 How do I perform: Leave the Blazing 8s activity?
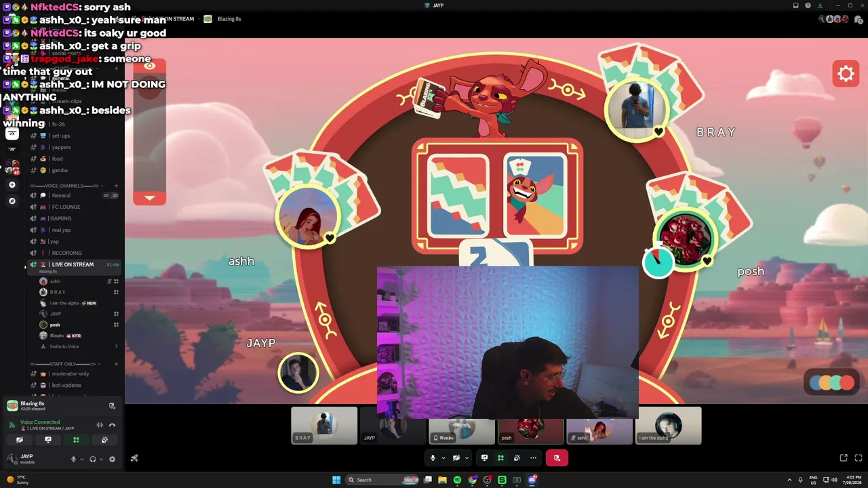(112, 406)
